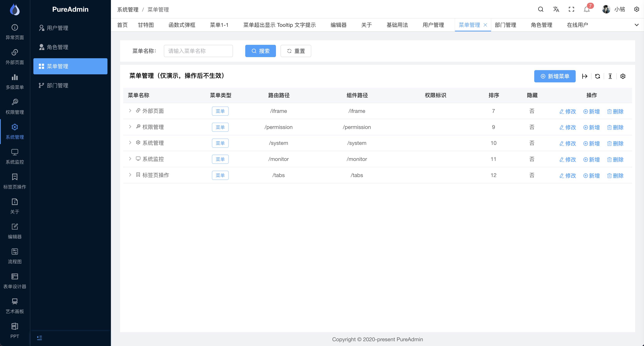Click the language translation icon
Screen dimensions: 644x346
[556, 9]
